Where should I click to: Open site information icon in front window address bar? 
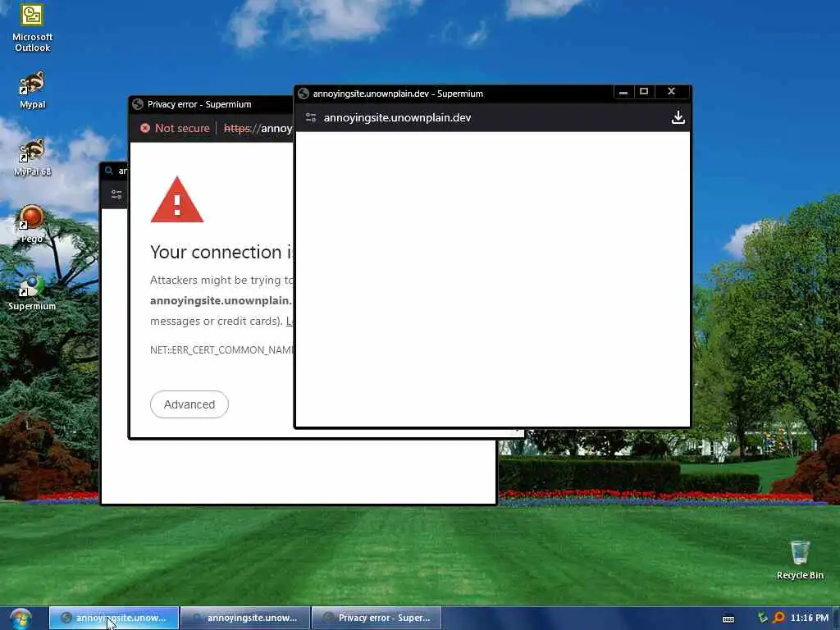311,117
